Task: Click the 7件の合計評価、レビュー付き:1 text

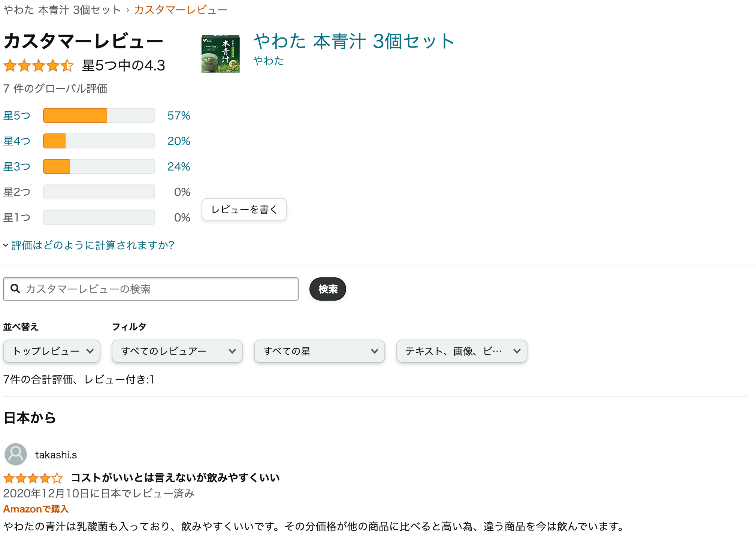Action: (79, 379)
